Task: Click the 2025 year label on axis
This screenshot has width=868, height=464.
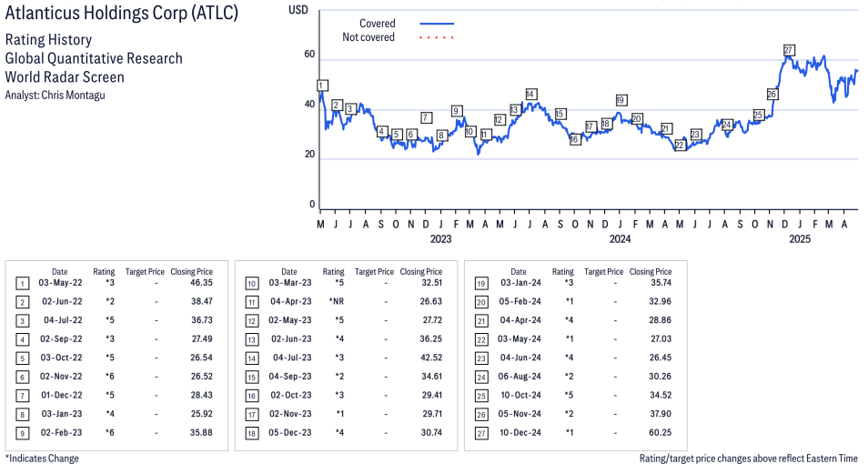Action: [x=800, y=238]
